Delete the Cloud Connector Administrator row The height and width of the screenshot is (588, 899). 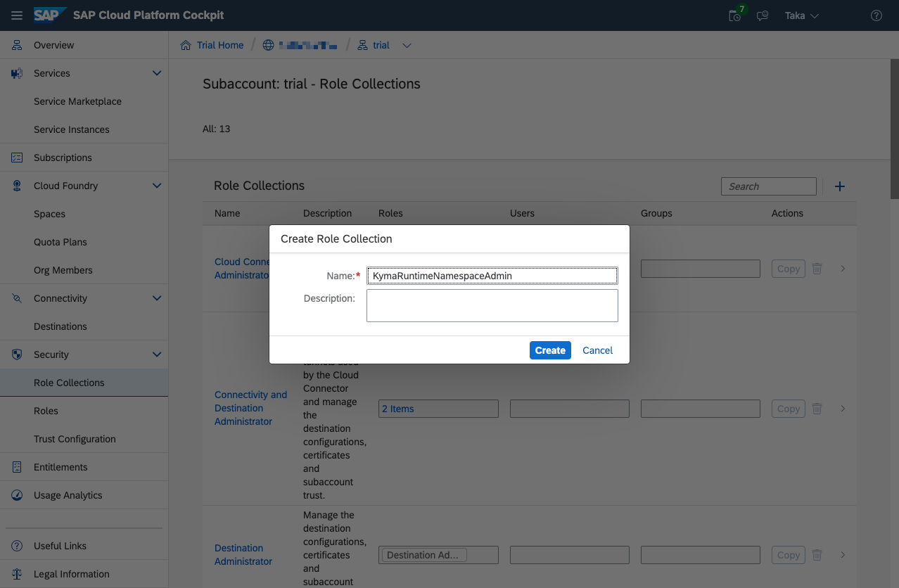click(x=817, y=269)
